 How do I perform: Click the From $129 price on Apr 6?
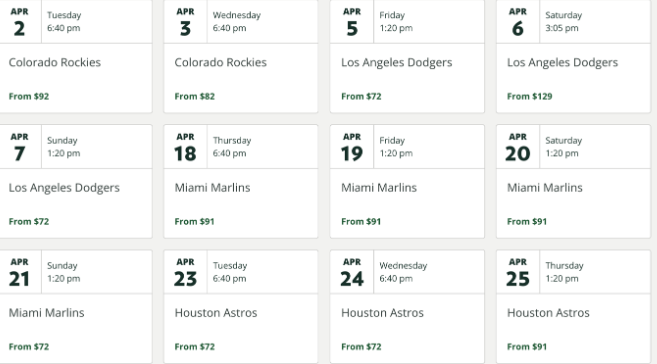click(530, 96)
